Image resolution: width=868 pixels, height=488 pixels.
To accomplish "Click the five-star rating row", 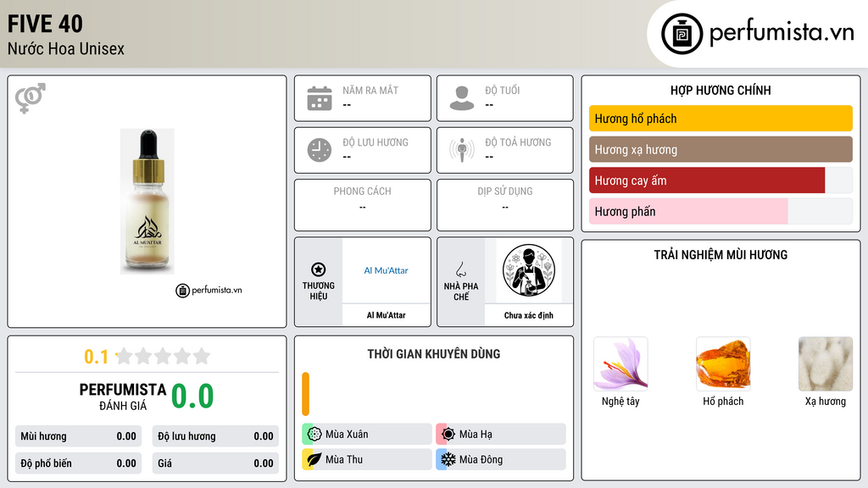I will [164, 356].
